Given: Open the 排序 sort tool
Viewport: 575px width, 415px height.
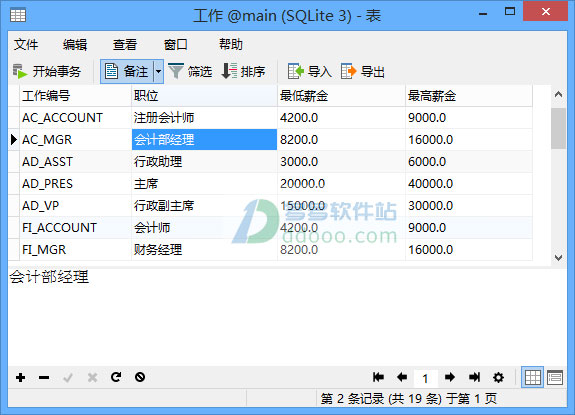Looking at the screenshot, I should (243, 71).
